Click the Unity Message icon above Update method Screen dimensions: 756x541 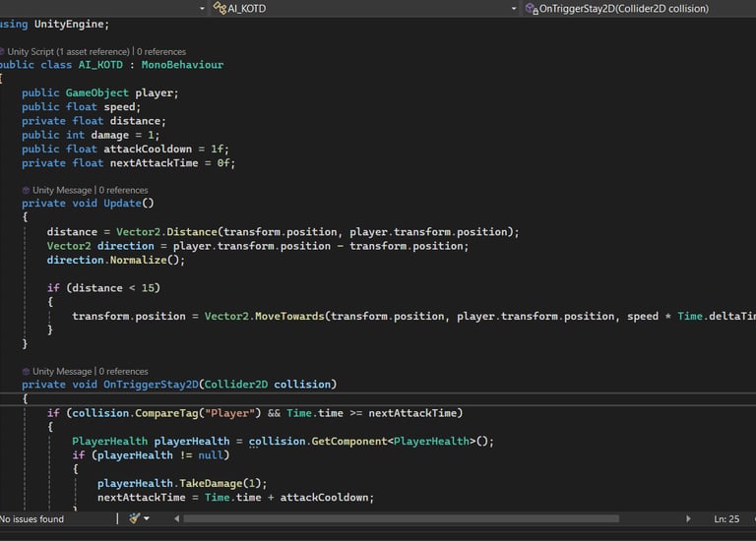tap(27, 190)
